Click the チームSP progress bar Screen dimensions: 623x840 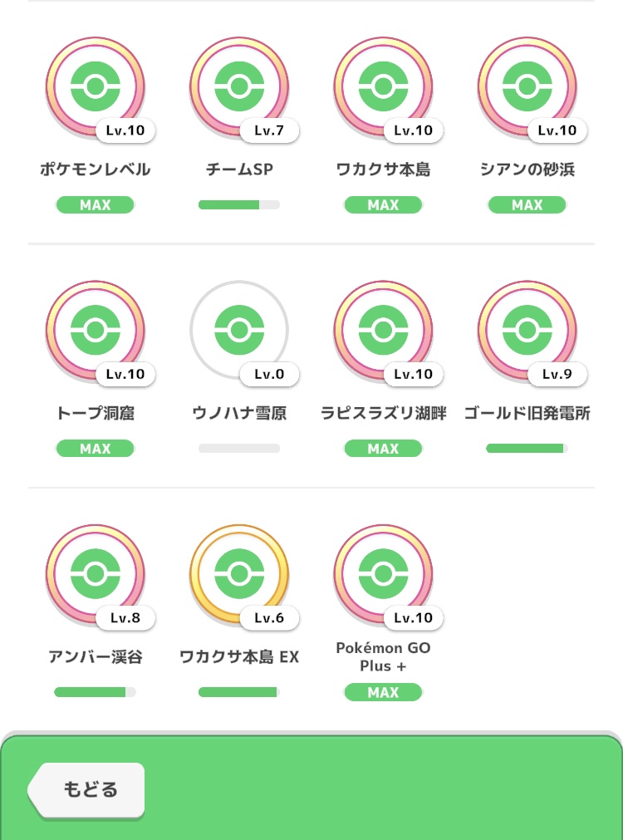239,205
